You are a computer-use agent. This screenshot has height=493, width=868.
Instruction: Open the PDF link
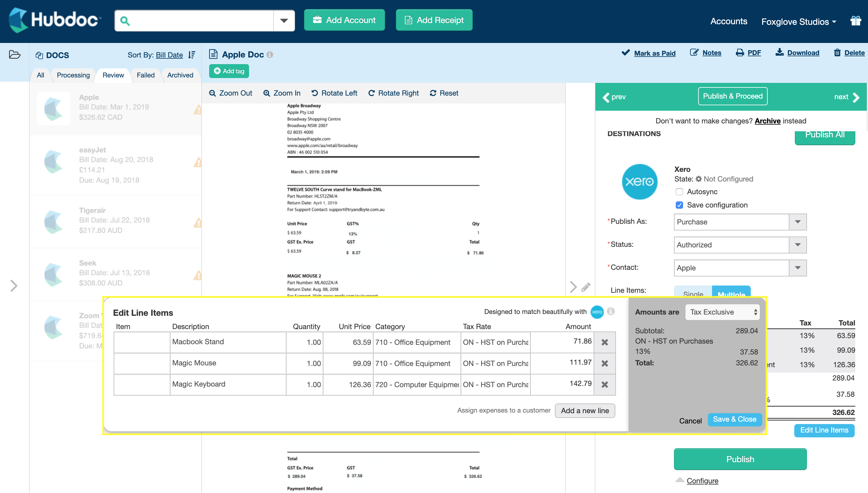(x=748, y=53)
